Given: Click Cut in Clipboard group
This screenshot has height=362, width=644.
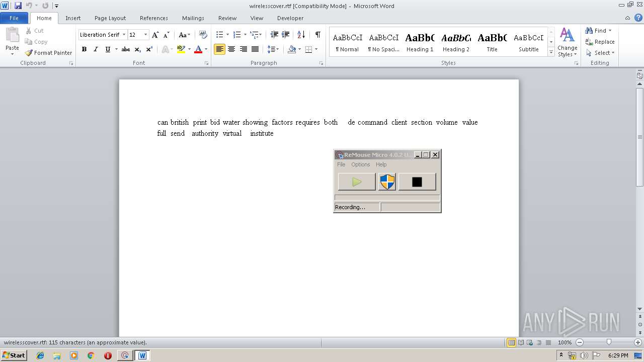Looking at the screenshot, I should pos(35,31).
